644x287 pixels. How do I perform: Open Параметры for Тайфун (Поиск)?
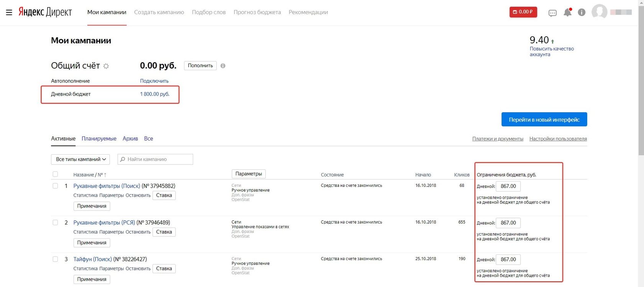click(112, 269)
